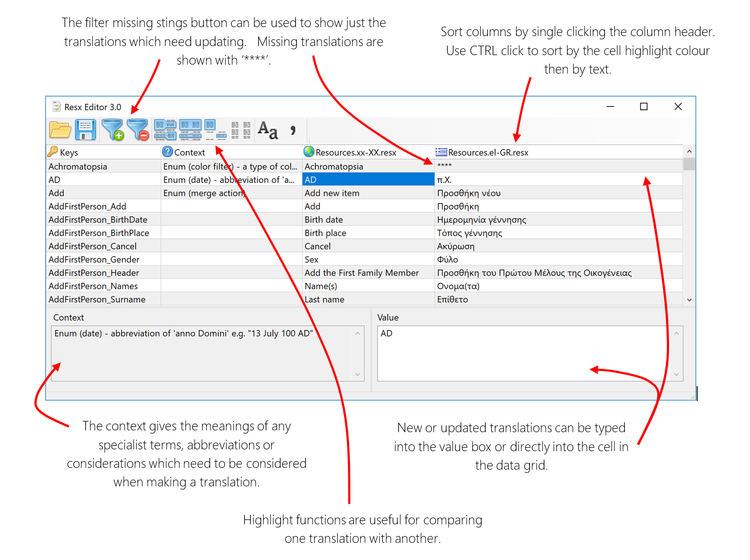Select 'Enum (color filter)' context cell
750x560 pixels.
pyautogui.click(x=231, y=166)
